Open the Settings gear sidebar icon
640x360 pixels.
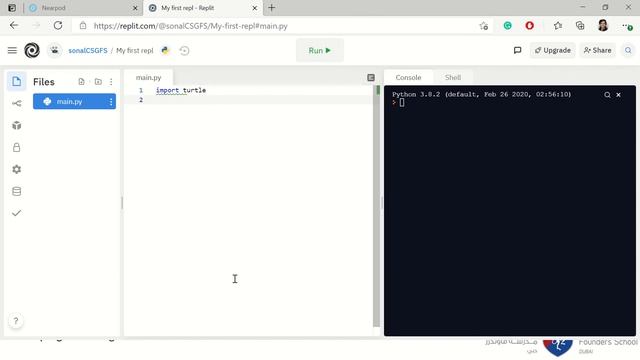click(x=16, y=169)
